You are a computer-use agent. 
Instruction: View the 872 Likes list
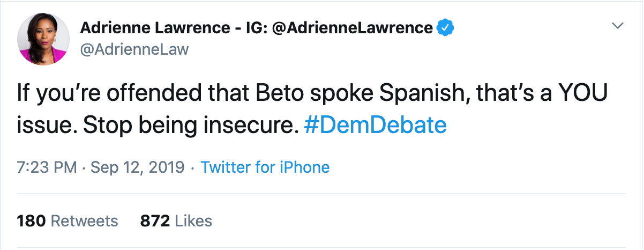pyautogui.click(x=176, y=220)
